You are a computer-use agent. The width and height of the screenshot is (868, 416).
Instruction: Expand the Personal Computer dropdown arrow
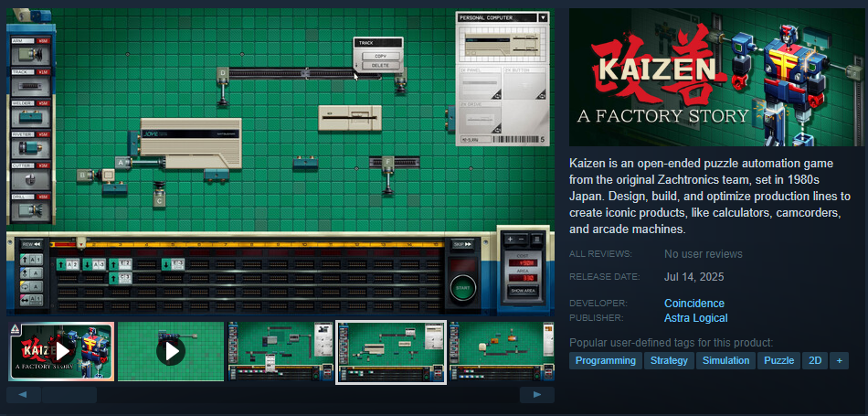[x=543, y=17]
